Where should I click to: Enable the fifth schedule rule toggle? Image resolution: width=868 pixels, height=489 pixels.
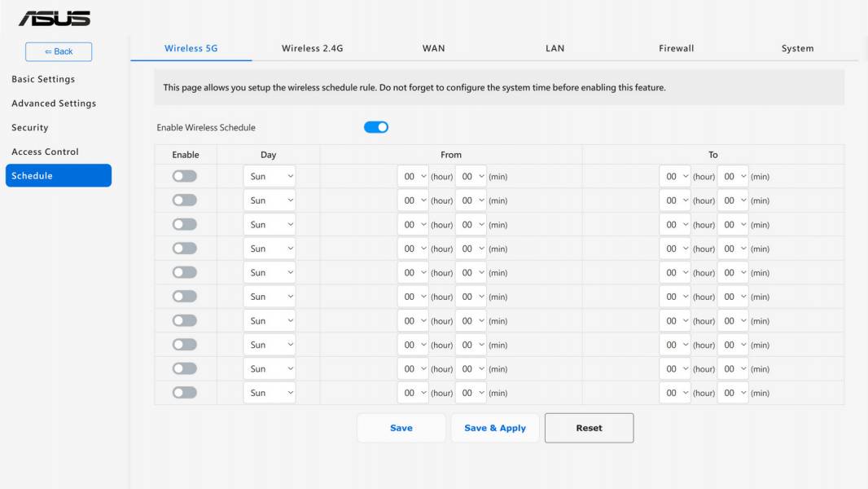click(184, 272)
